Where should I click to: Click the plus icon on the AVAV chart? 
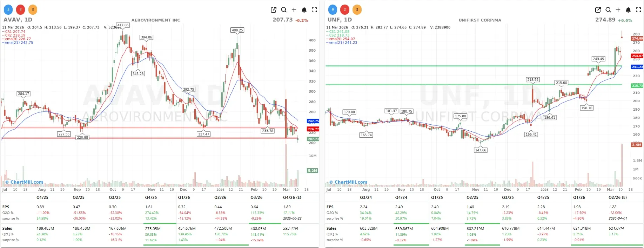[x=294, y=10]
